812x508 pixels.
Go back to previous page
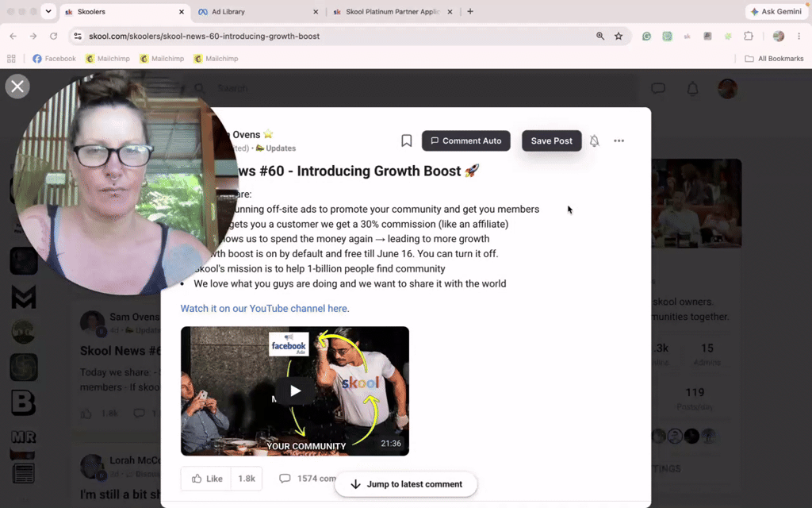click(13, 37)
